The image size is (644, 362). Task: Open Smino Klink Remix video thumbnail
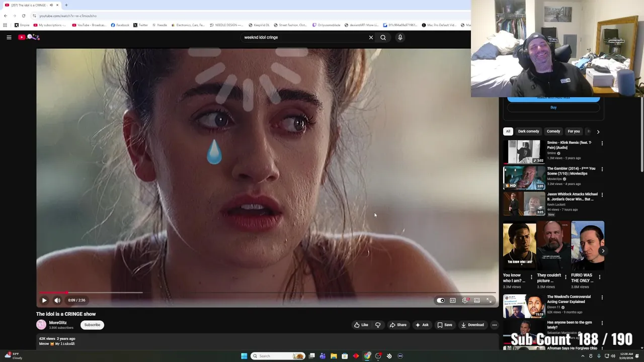[x=524, y=152]
